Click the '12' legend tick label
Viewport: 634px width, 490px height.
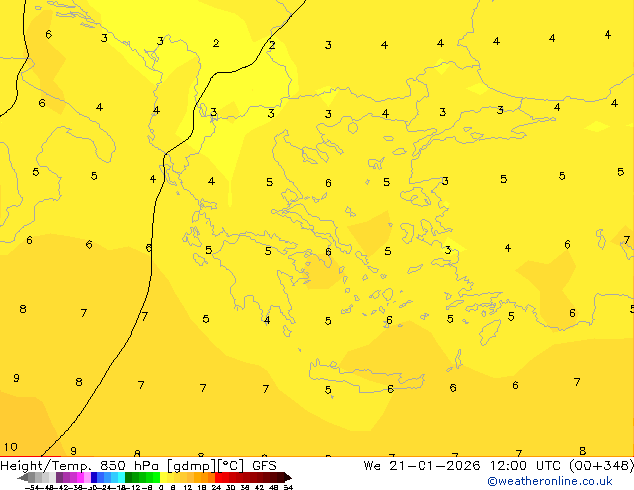(187, 487)
